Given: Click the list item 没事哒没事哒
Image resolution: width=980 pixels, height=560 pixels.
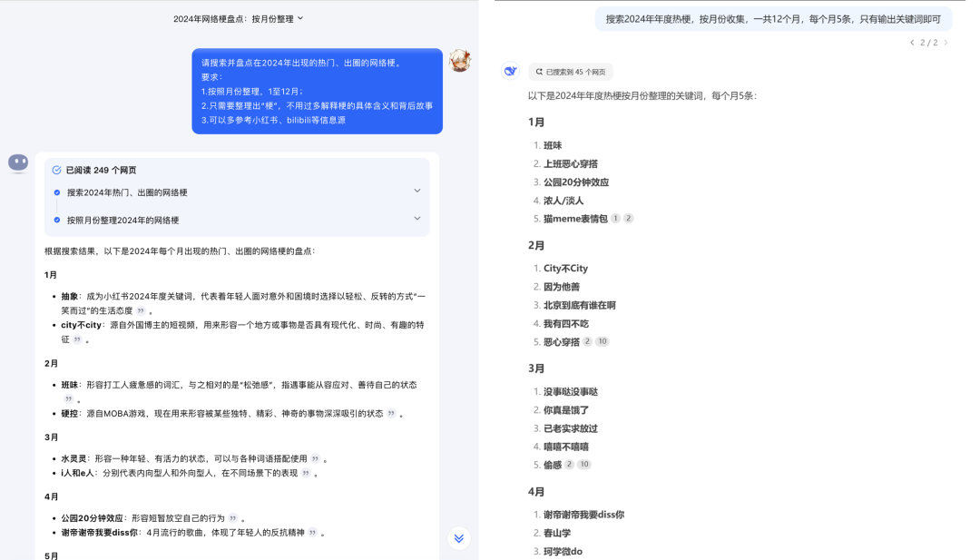Looking at the screenshot, I should pyautogui.click(x=571, y=392).
